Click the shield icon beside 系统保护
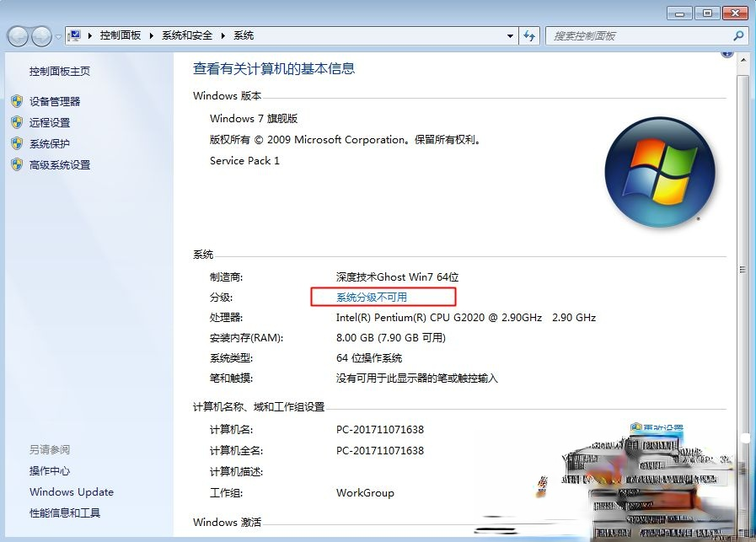756x542 pixels. (x=17, y=143)
